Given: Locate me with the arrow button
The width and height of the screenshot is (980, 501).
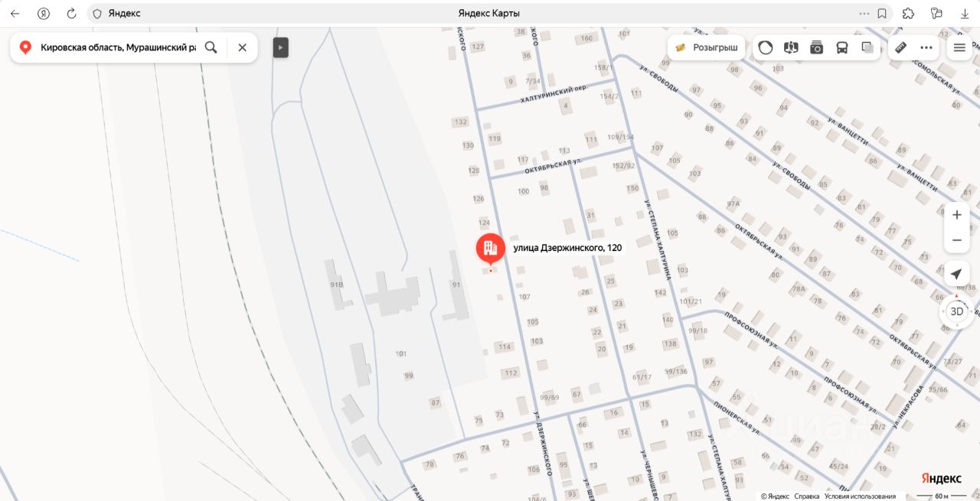Looking at the screenshot, I should click(x=956, y=274).
